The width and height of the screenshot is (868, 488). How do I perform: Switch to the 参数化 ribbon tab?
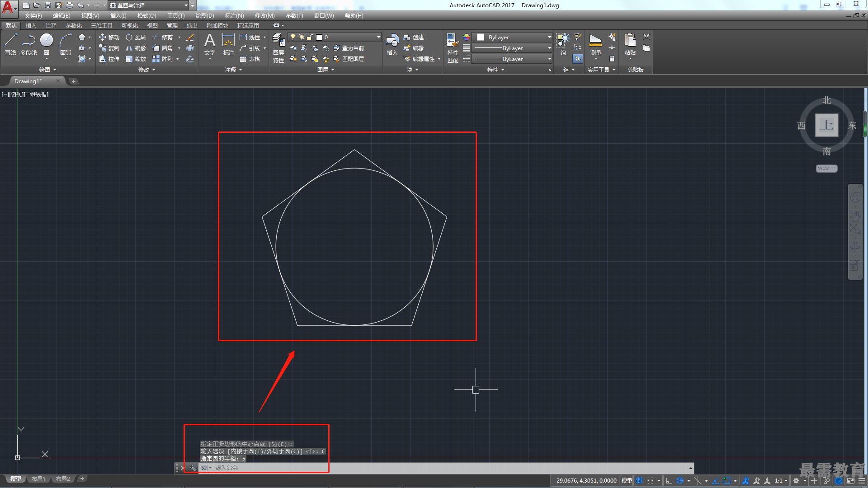pyautogui.click(x=74, y=26)
